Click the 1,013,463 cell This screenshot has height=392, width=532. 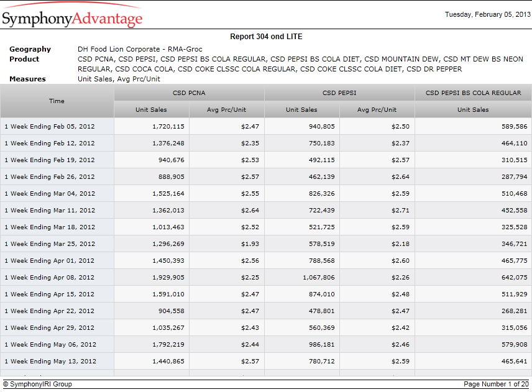151,227
